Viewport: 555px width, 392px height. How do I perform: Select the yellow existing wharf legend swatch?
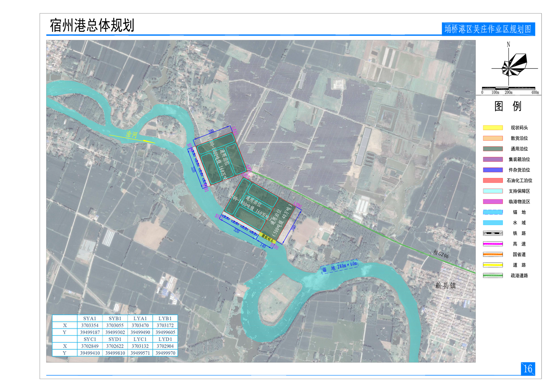tap(492, 128)
